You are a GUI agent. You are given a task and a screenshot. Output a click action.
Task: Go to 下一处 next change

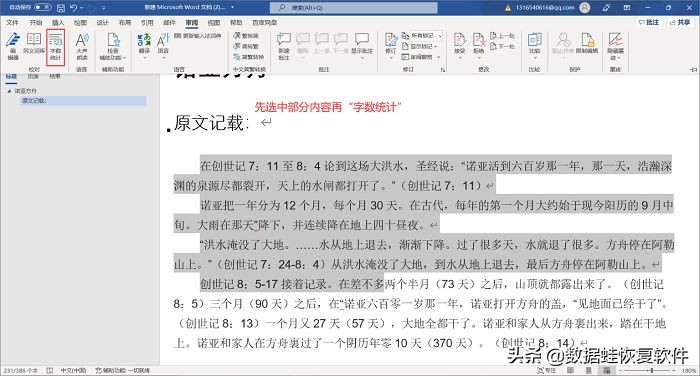502,46
